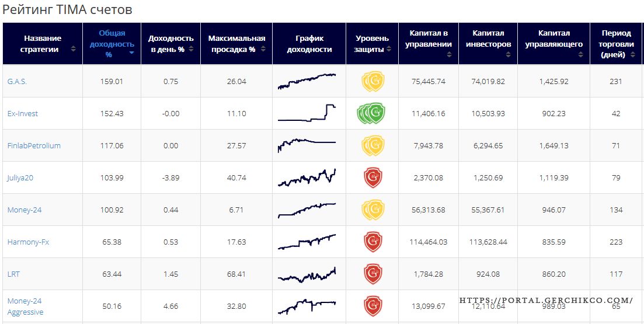Screen dimensions: 644x324
Task: View the Juliya20 profitability chart thumbnail
Action: pyautogui.click(x=307, y=177)
